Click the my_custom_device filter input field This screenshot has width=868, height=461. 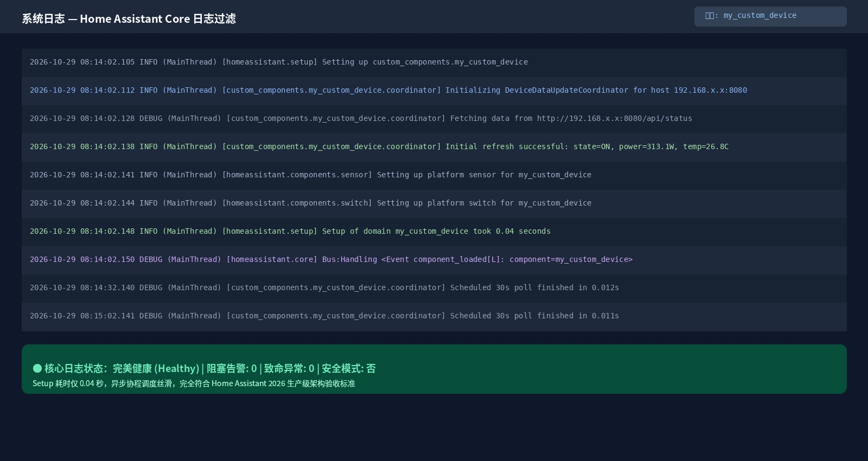pyautogui.click(x=770, y=16)
